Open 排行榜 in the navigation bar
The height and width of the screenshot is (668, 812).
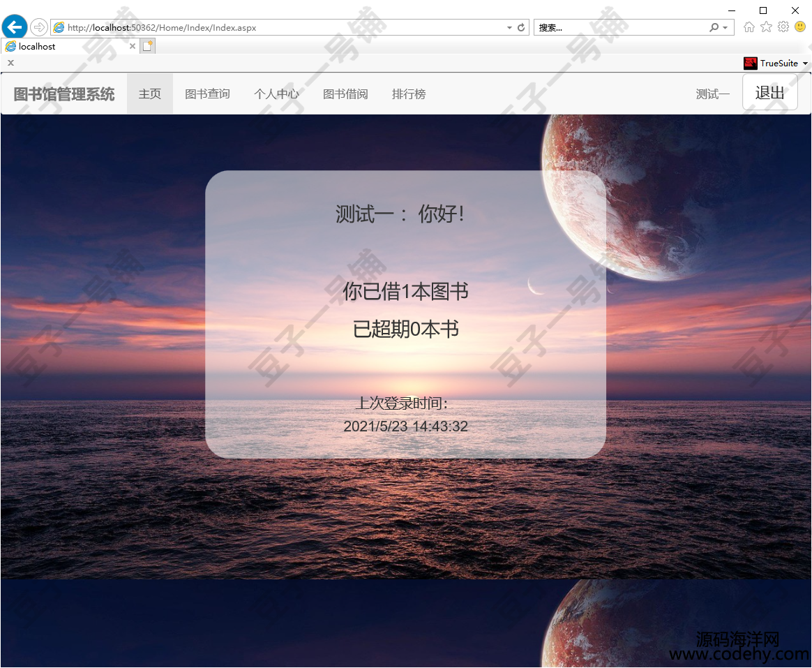tap(409, 94)
